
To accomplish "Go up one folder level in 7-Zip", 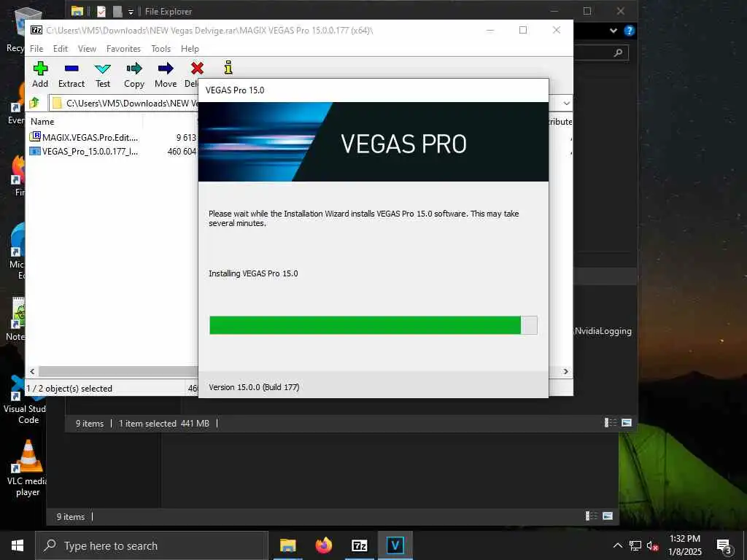I will (x=34, y=102).
